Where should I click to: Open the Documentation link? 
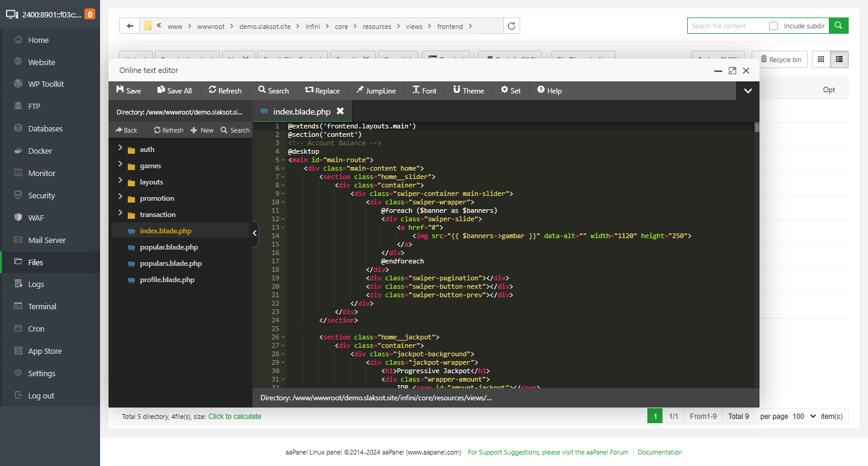(x=660, y=452)
